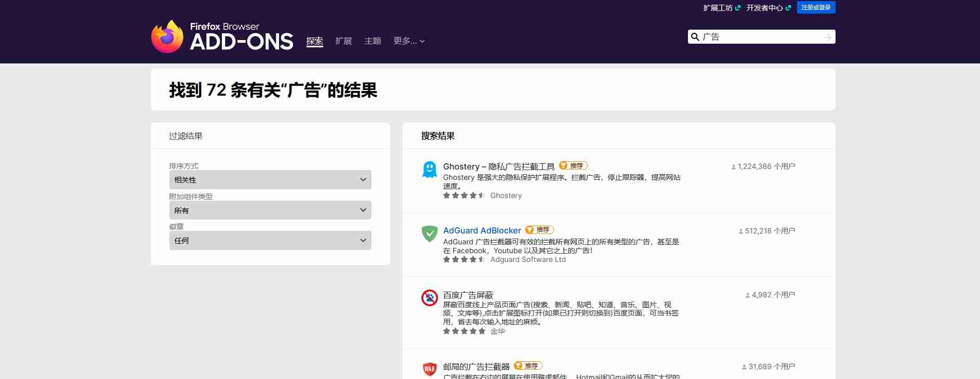Go to the 扩展 tab
This screenshot has width=980, height=379.
(343, 41)
